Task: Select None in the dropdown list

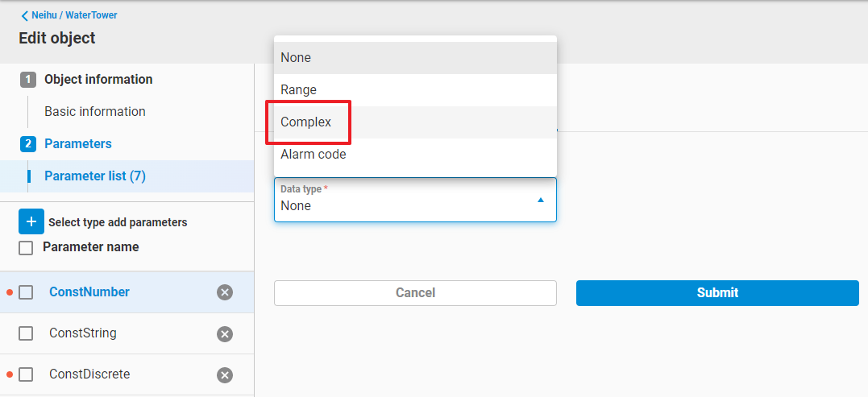Action: [x=296, y=58]
